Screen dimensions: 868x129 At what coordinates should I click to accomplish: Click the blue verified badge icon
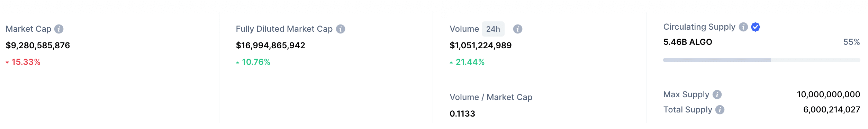[x=756, y=27]
